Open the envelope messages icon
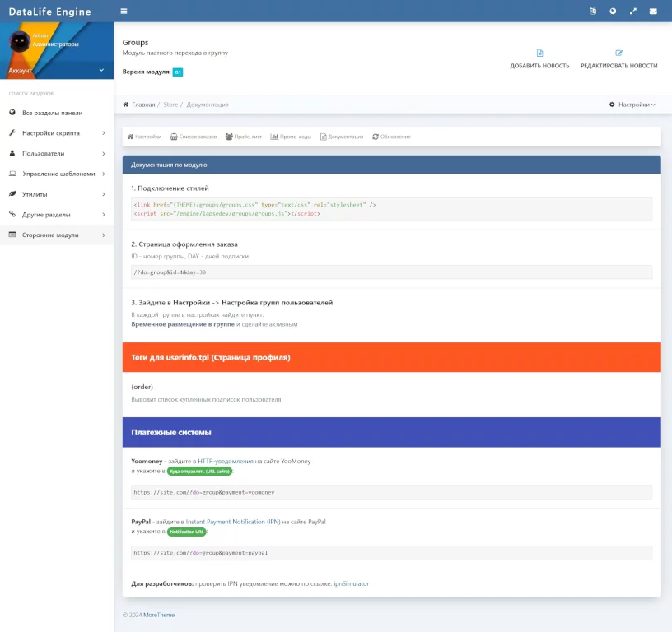 pos(653,12)
